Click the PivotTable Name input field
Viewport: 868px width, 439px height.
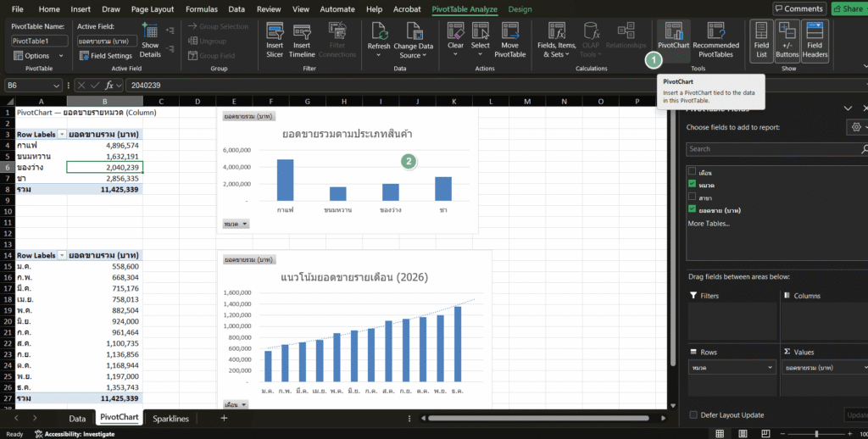pos(39,41)
